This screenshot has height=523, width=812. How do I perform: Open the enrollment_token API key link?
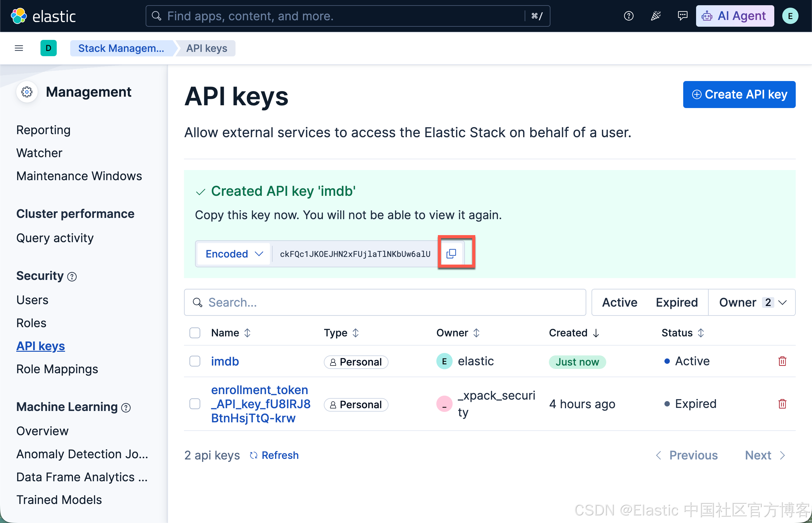[261, 404]
